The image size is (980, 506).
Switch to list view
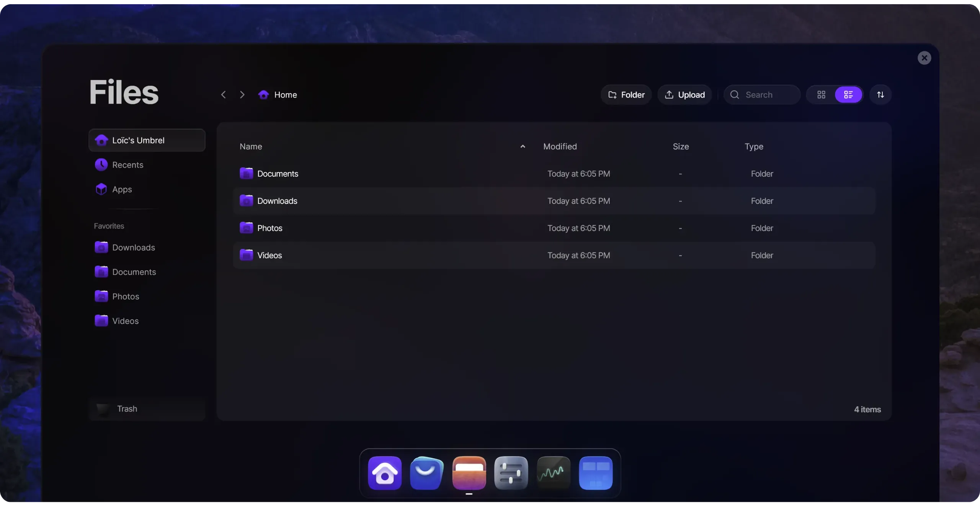click(x=848, y=94)
